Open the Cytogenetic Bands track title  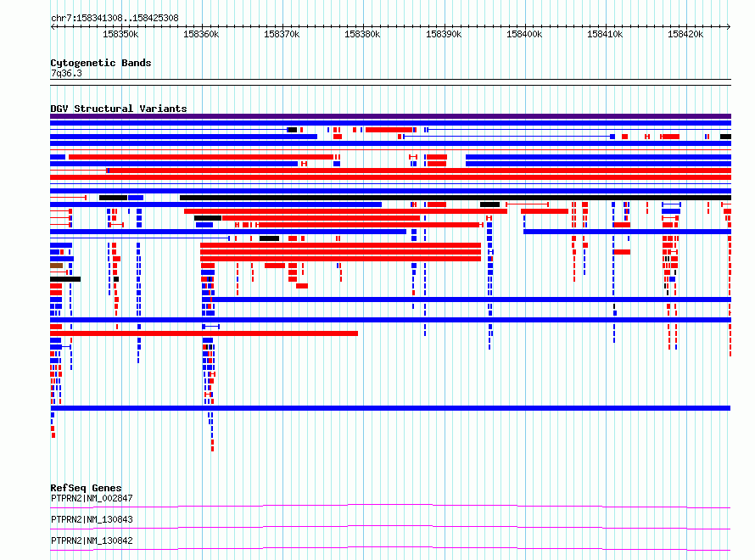coord(101,63)
